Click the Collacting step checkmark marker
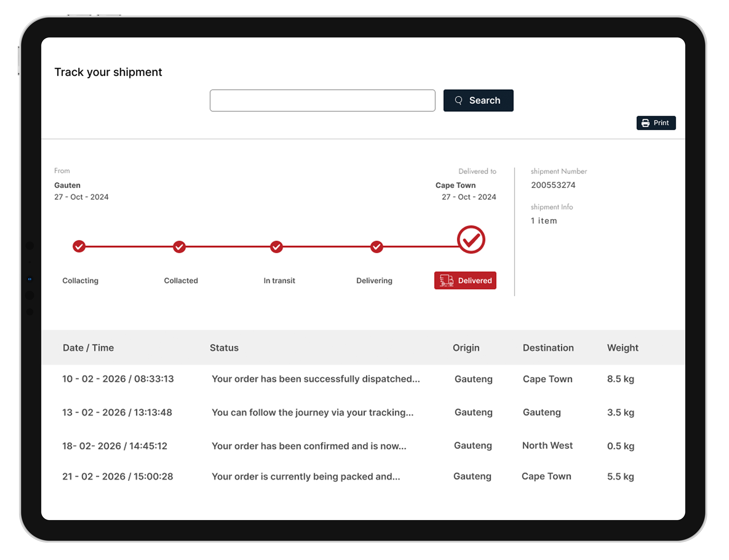The width and height of the screenshot is (729, 560). (79, 247)
